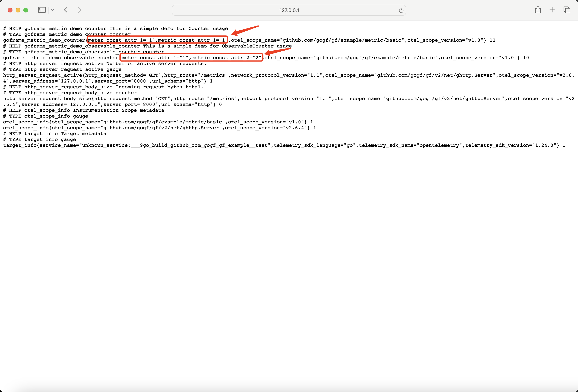578x392 pixels.
Task: Click the counter value 11 on line three
Action: [x=492, y=40]
